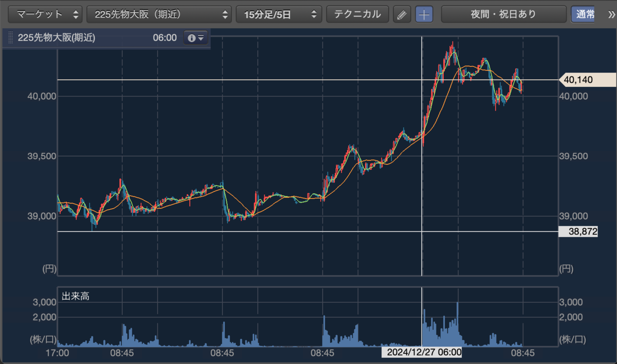The height and width of the screenshot is (364, 617).
Task: Expand toolbar overflow with the double chevron
Action: (610, 14)
